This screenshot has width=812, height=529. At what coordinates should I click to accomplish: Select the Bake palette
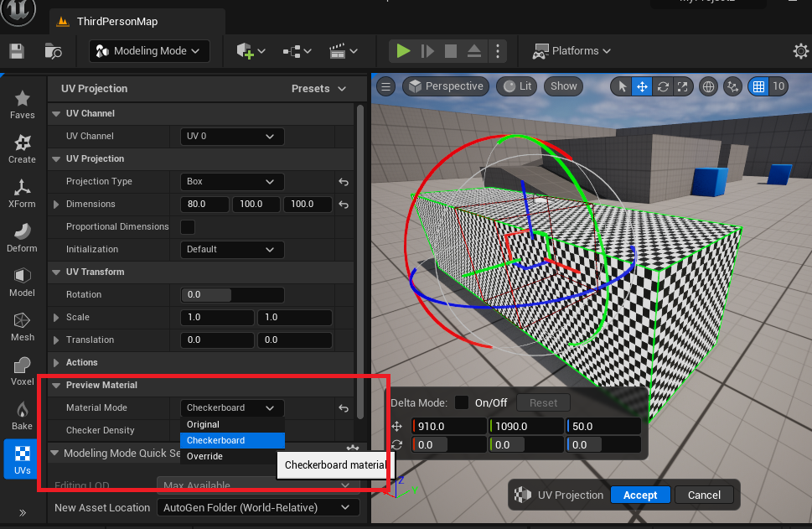coord(23,417)
